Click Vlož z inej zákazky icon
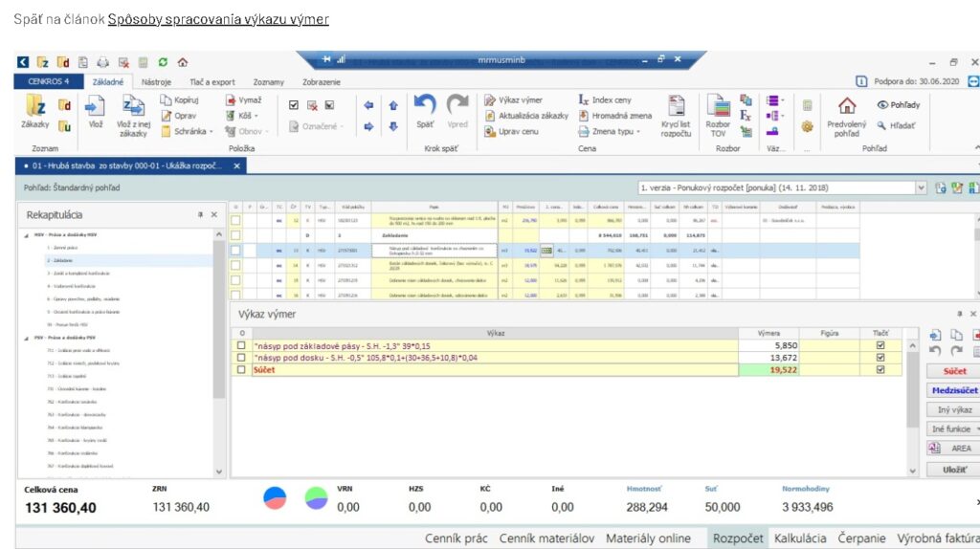980x549 pixels. (x=133, y=116)
